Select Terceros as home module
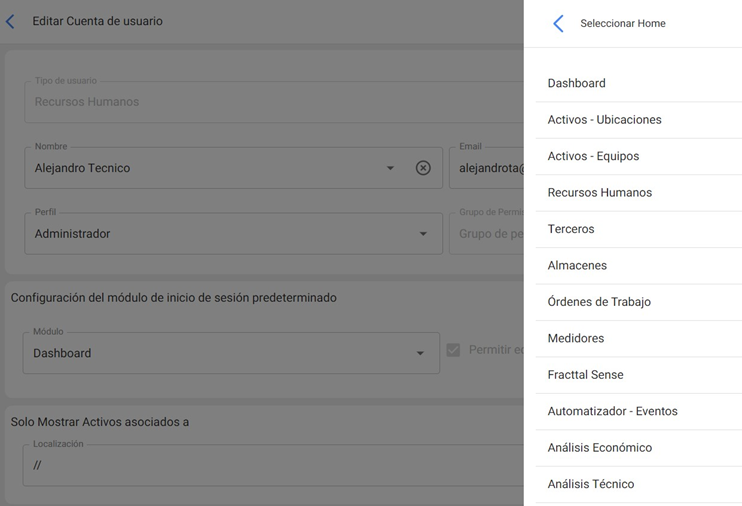Image resolution: width=742 pixels, height=506 pixels. pos(571,229)
